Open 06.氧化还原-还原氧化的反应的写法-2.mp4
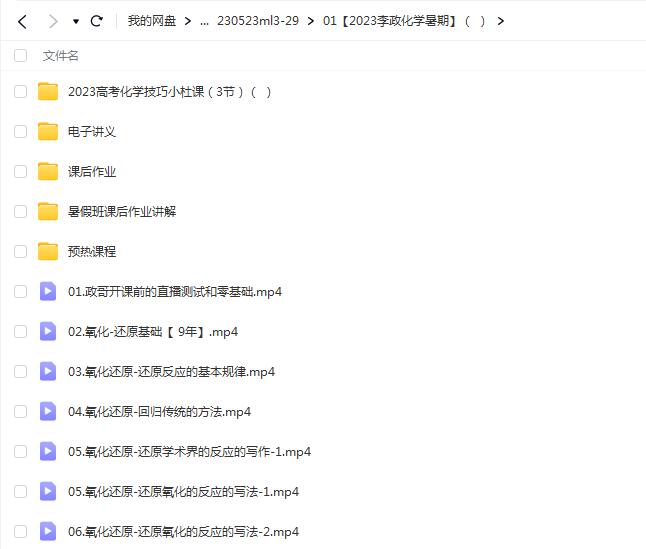Screen dimensions: 646x549 tap(183, 532)
